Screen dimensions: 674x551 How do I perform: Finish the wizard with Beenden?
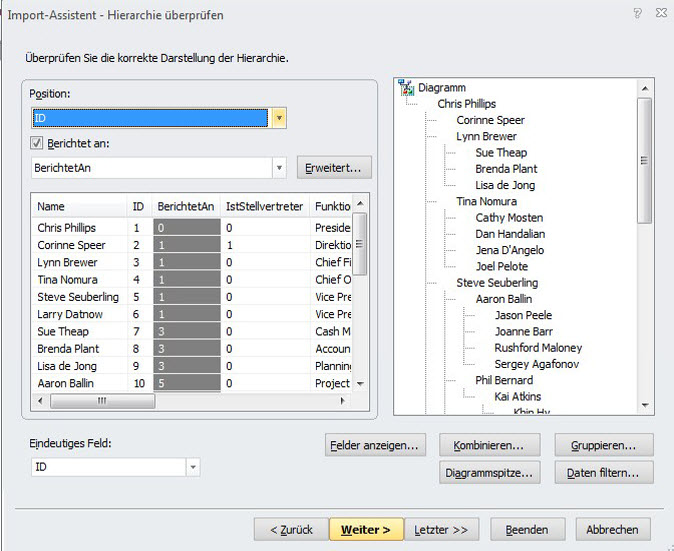[x=527, y=529]
